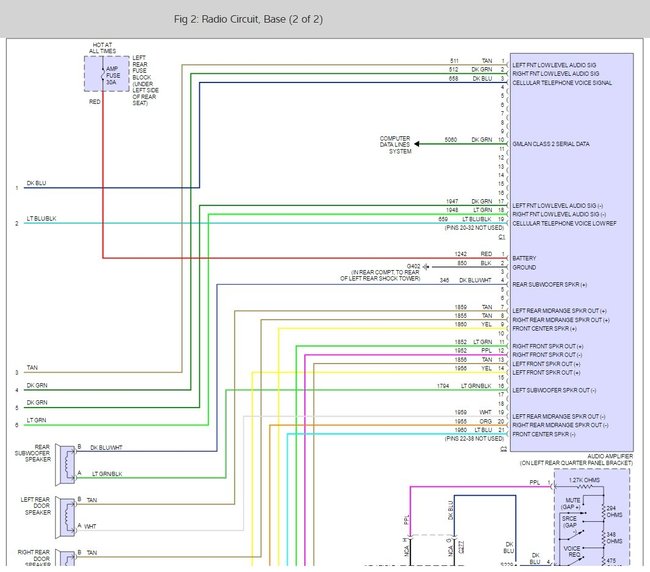650x572 pixels.
Task: Click circuit number 1794
Action: (443, 386)
